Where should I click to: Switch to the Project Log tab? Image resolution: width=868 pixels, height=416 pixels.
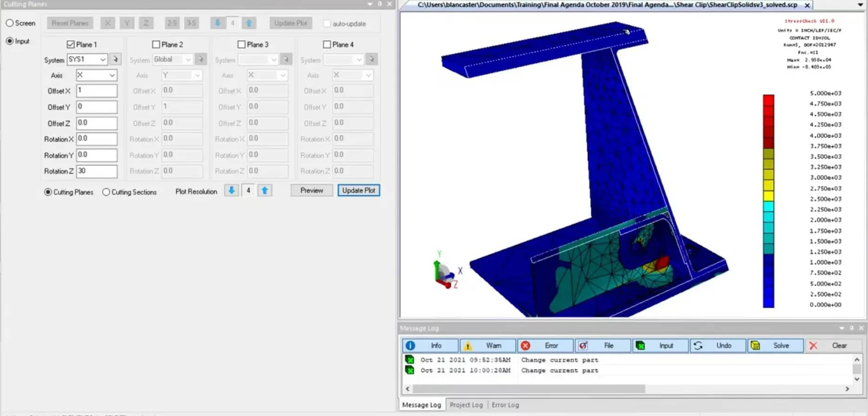point(466,405)
